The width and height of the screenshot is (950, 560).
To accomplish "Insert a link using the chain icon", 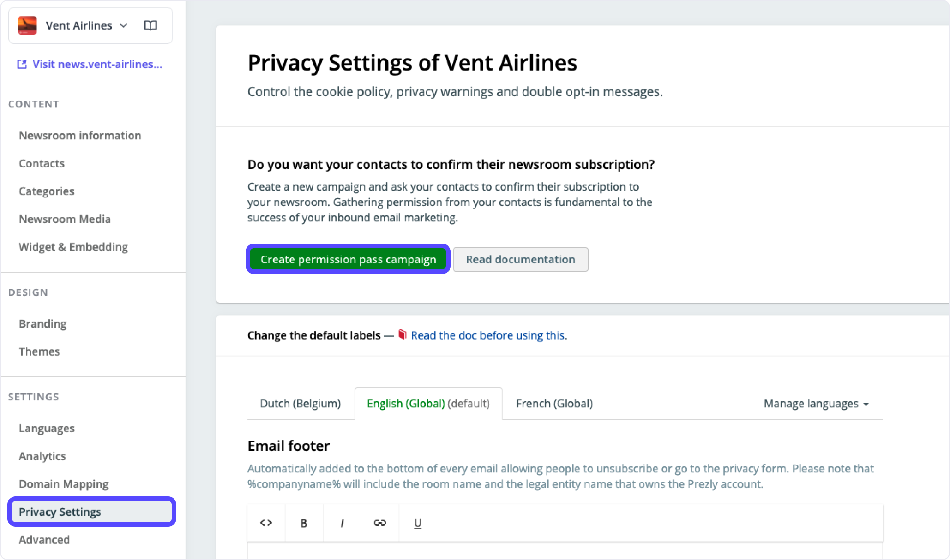I will click(x=380, y=523).
